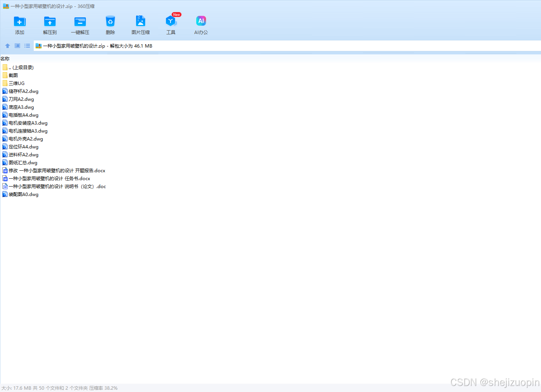Switch to the list view mode button
Screen dimensions: 541x392
click(27, 46)
